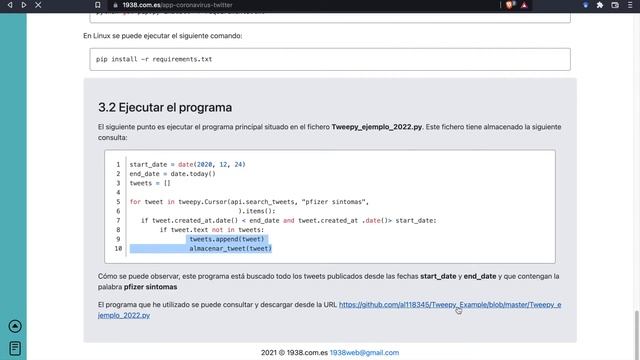Click bold text pfizer sintomas
Image resolution: width=640 pixels, height=360 pixels.
click(x=150, y=287)
